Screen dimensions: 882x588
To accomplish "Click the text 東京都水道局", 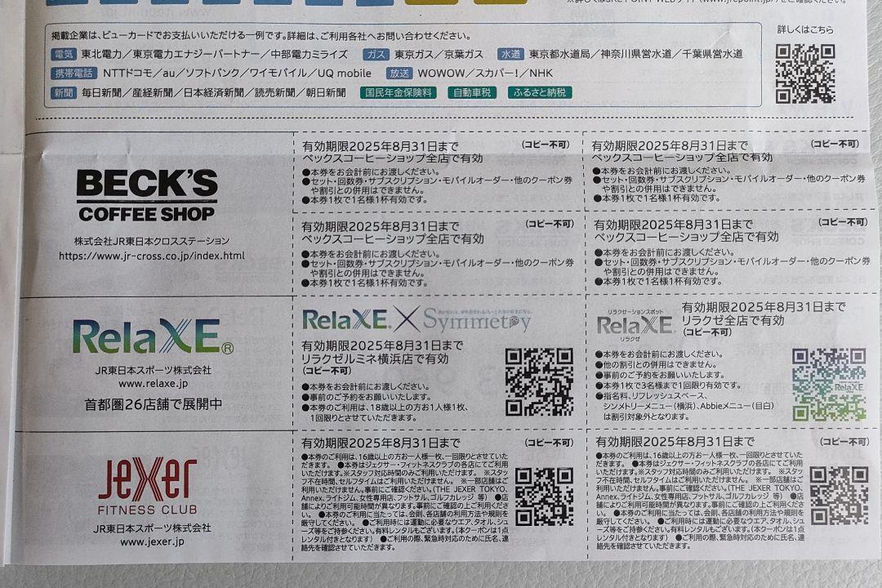I will (559, 54).
